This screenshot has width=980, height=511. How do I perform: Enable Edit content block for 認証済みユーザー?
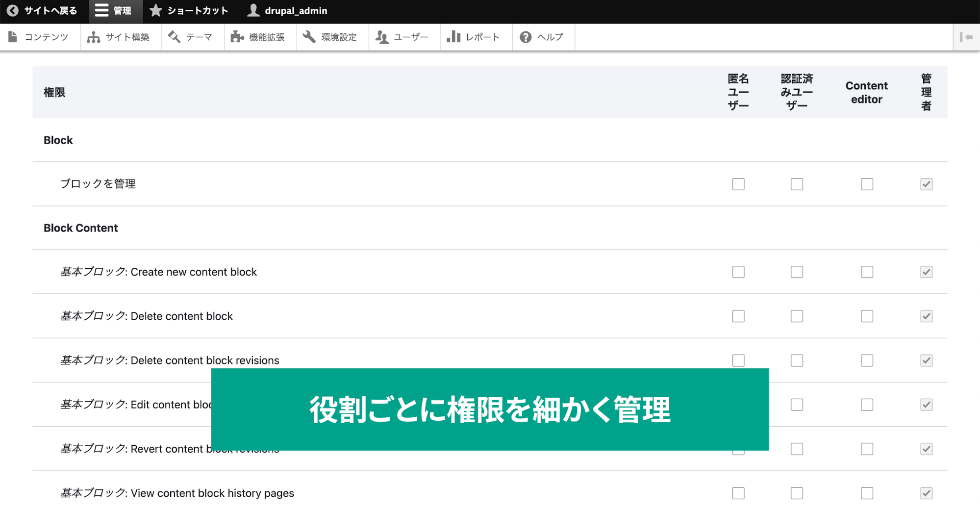click(797, 405)
